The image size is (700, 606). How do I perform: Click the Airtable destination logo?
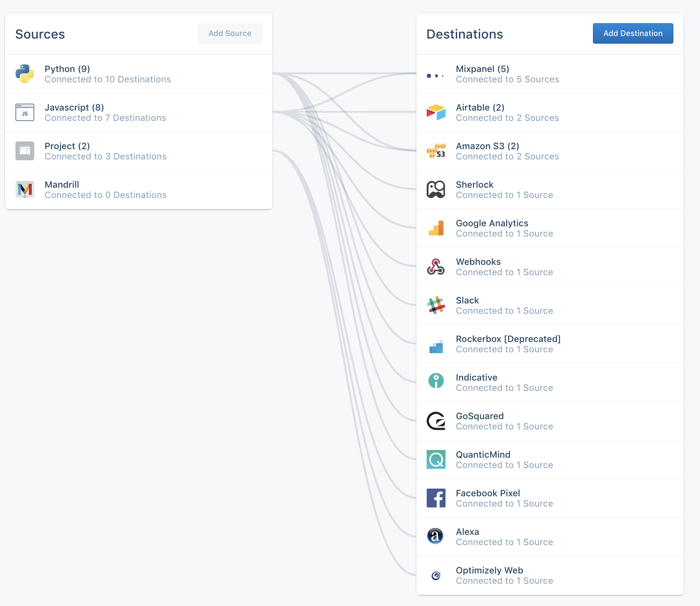coord(436,112)
